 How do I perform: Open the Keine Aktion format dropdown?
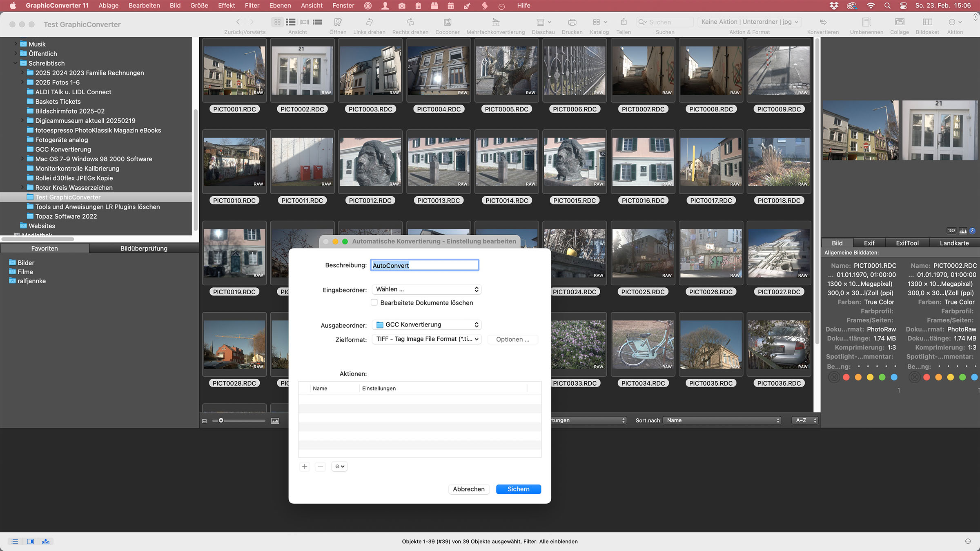750,22
